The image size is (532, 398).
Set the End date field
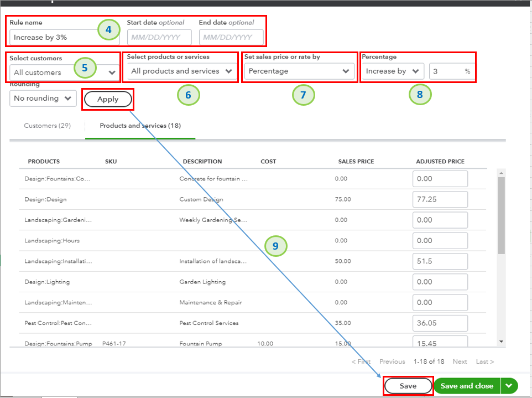pyautogui.click(x=231, y=37)
